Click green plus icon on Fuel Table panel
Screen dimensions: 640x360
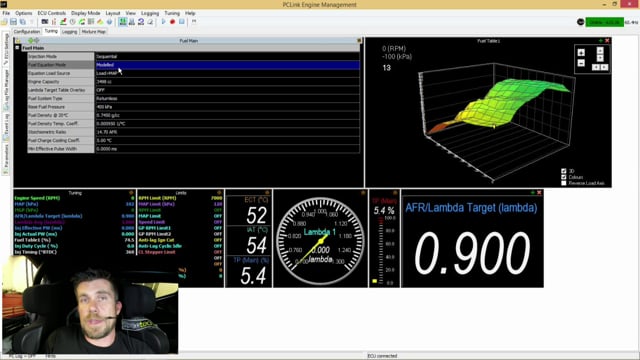(600, 41)
